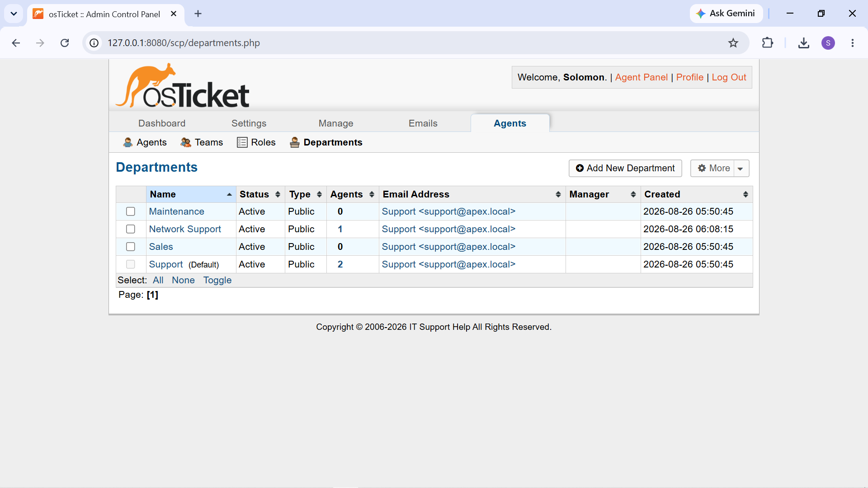The height and width of the screenshot is (488, 868).
Task: Click the Select None link
Action: 183,280
